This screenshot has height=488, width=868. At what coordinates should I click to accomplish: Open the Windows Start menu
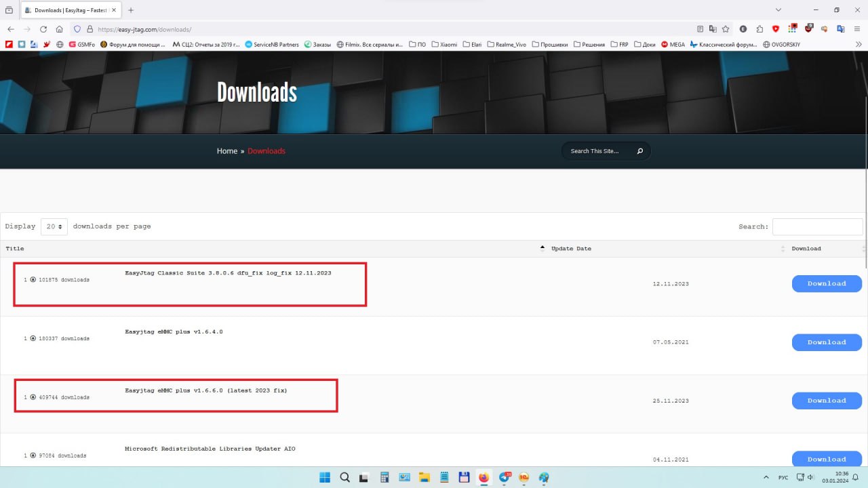(x=325, y=477)
